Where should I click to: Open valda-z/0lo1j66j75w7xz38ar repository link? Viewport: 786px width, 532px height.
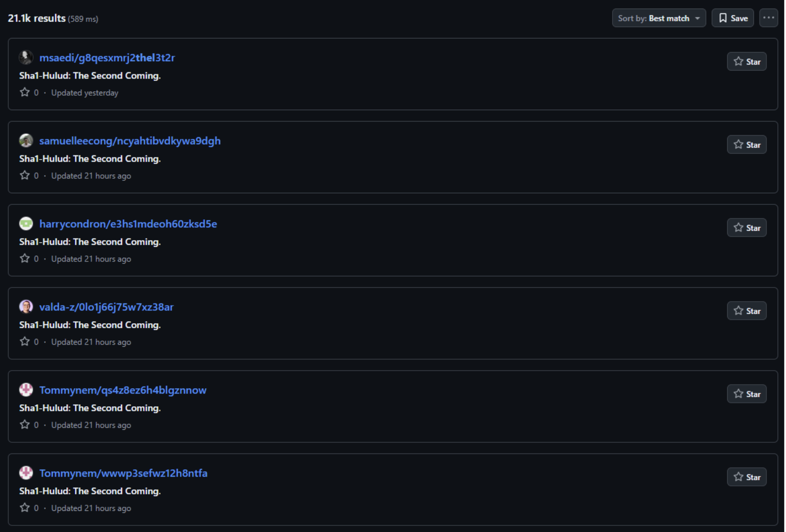tap(106, 307)
